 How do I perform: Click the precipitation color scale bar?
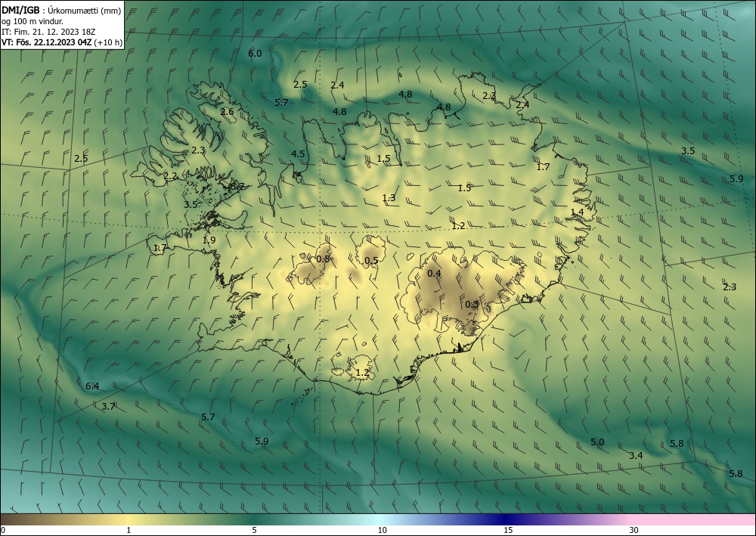tap(378, 519)
